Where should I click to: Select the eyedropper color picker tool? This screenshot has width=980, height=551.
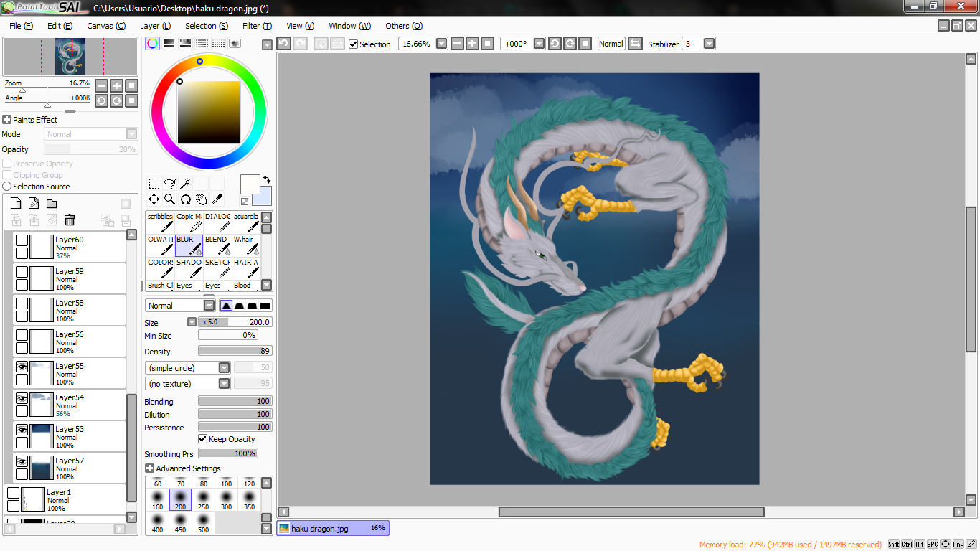click(x=217, y=199)
